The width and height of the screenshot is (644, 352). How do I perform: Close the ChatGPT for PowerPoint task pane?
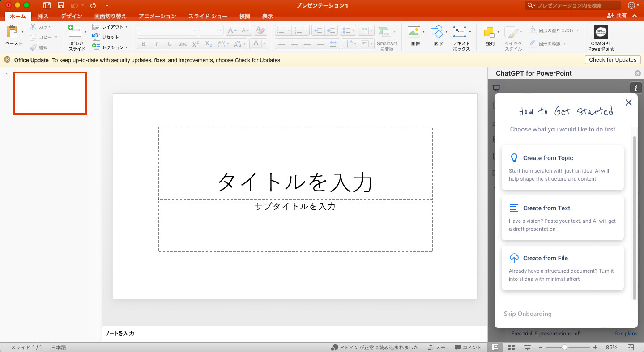tap(638, 73)
